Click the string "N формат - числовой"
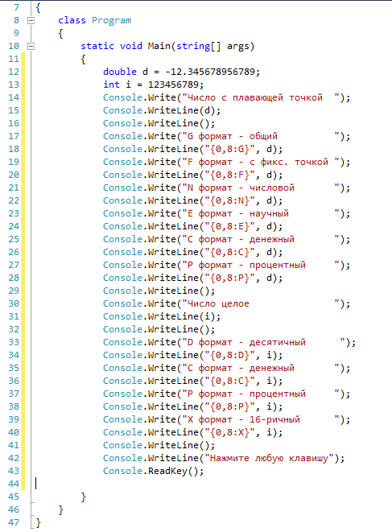The width and height of the screenshot is (392, 532). pos(261,188)
